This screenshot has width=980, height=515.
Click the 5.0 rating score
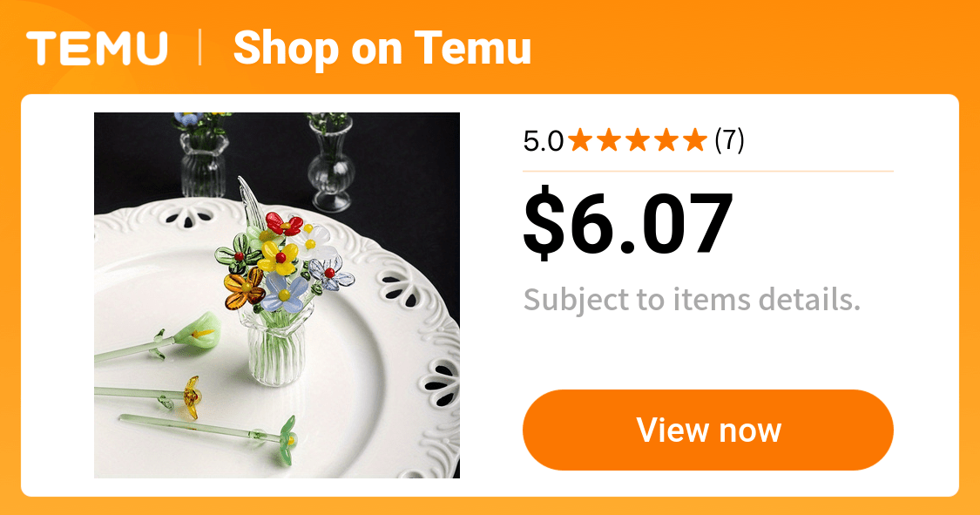pyautogui.click(x=543, y=141)
